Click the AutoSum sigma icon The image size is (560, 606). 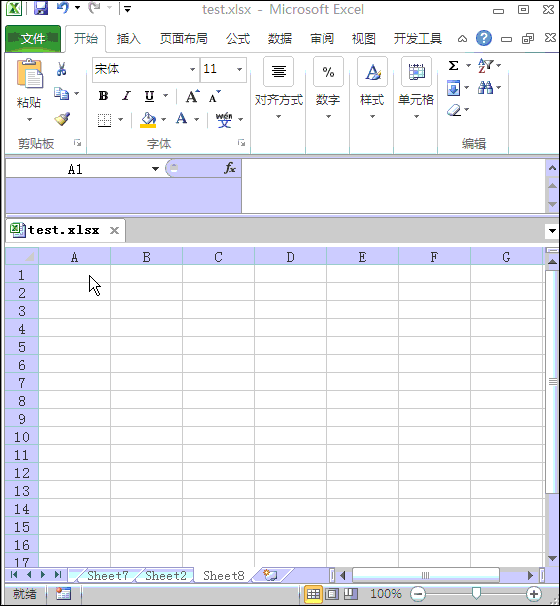point(454,65)
